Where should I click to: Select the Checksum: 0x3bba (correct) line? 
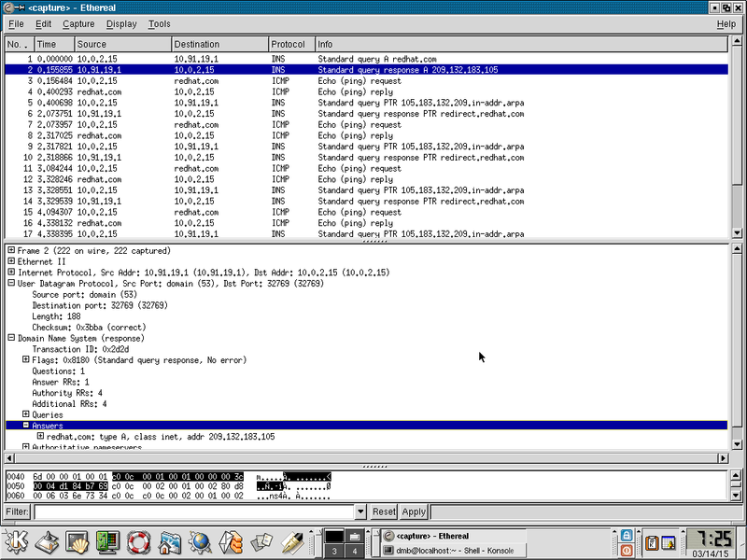click(89, 328)
